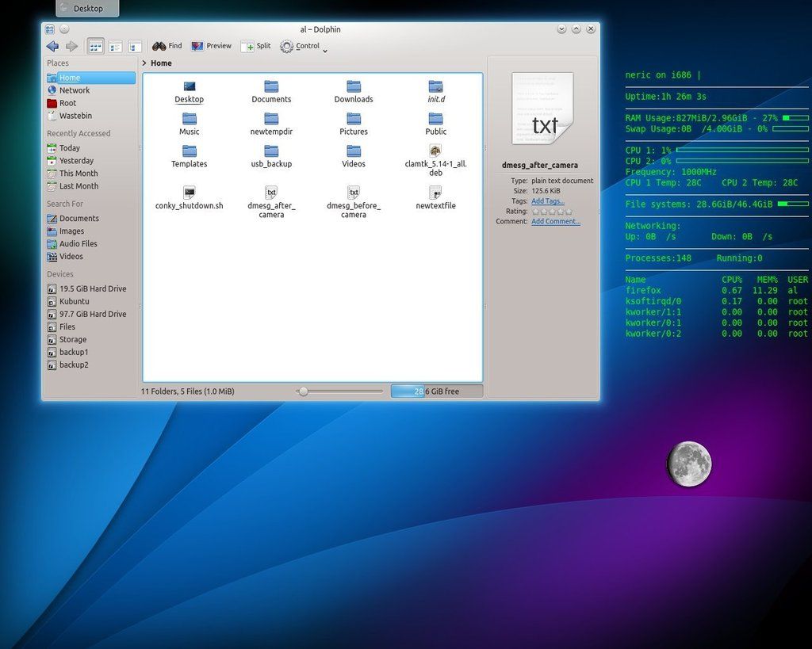Select the usb_backup folder
This screenshot has height=649, width=812.
pos(271,157)
